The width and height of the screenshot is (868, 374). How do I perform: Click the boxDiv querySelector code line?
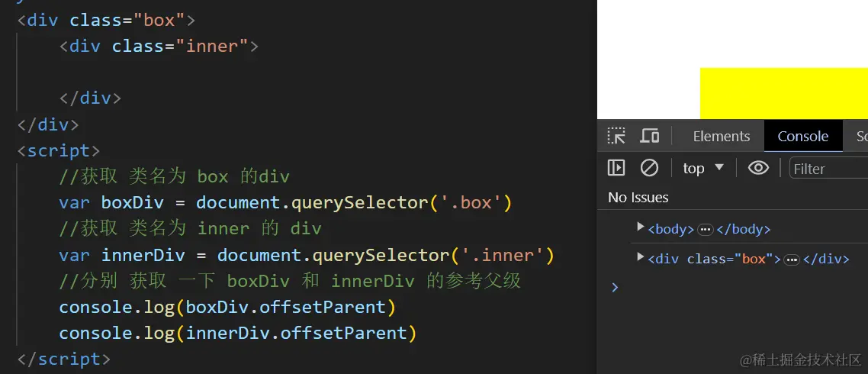[x=285, y=203]
